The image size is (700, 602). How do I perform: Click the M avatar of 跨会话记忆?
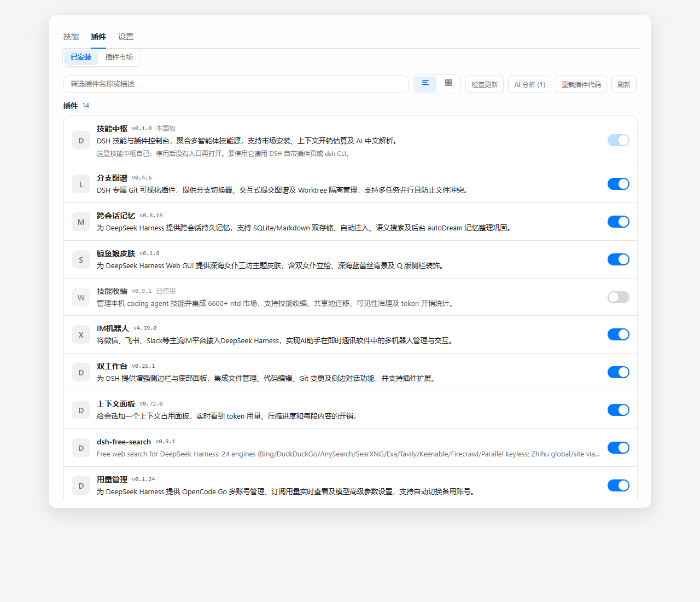[x=81, y=222]
